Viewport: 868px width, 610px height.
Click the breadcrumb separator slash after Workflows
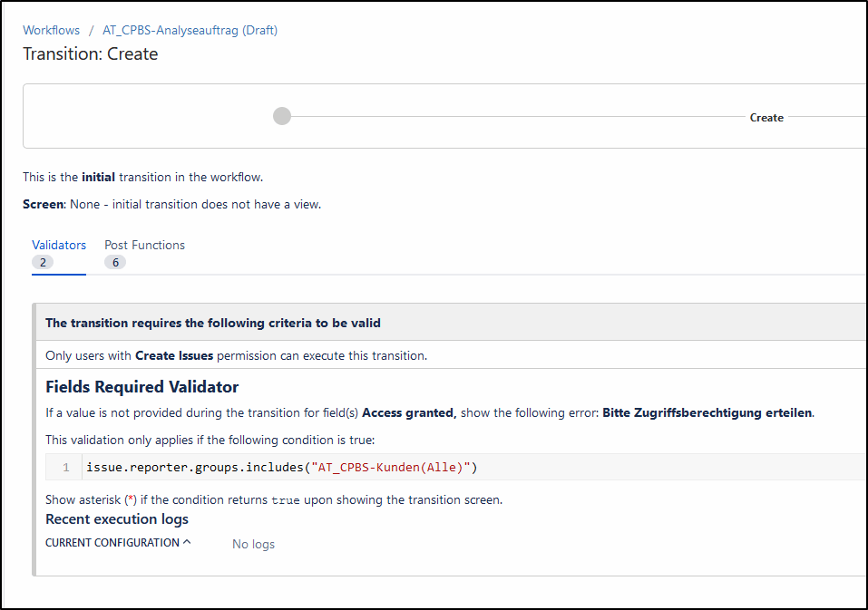[x=89, y=30]
